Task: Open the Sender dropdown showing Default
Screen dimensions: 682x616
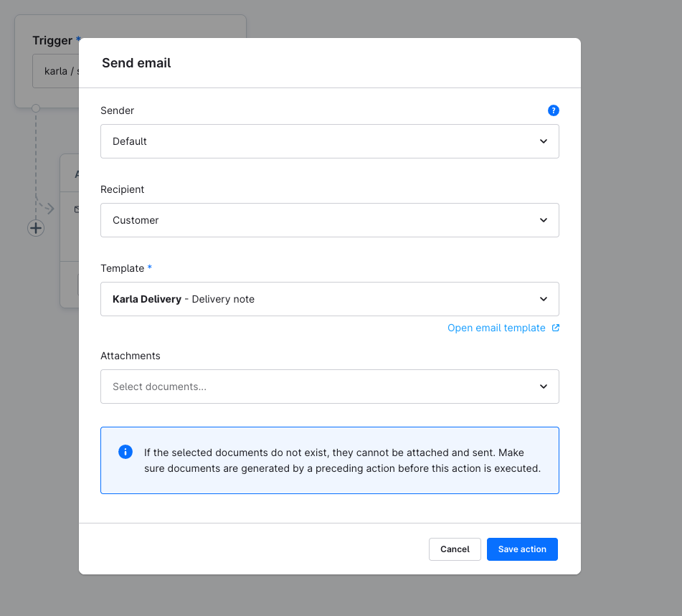Action: click(330, 141)
